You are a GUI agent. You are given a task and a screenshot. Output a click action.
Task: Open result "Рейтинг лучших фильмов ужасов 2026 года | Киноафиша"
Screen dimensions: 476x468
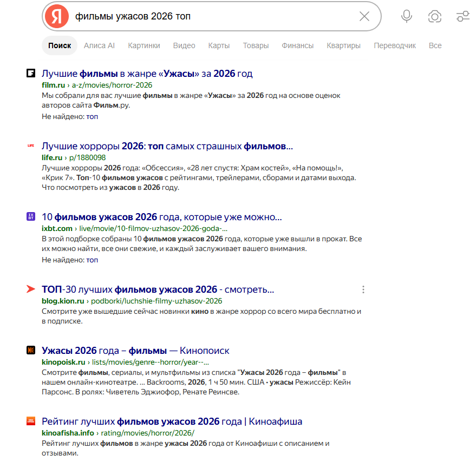pyautogui.click(x=172, y=421)
